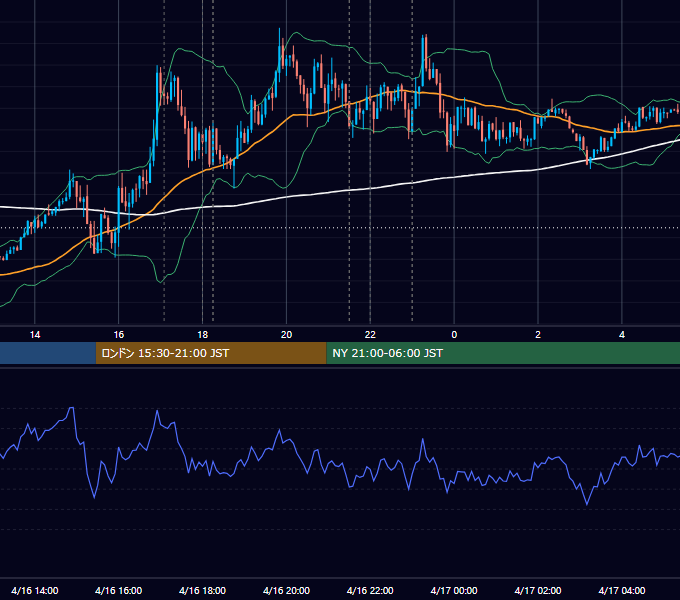Screen dimensions: 680x600
Task: Select the 22 hour axis label
Action: [x=370, y=335]
